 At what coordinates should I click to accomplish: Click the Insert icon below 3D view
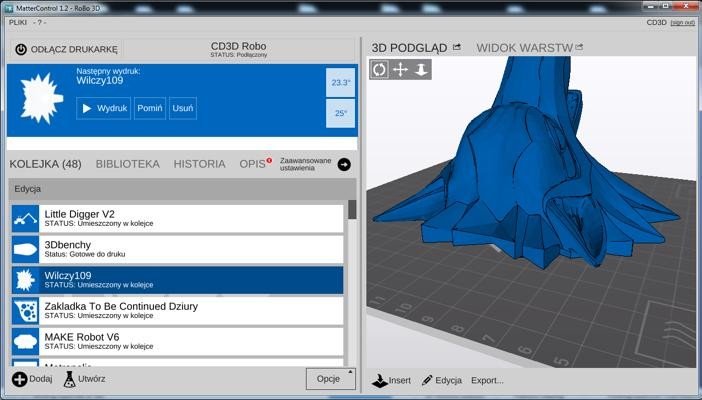[380, 380]
